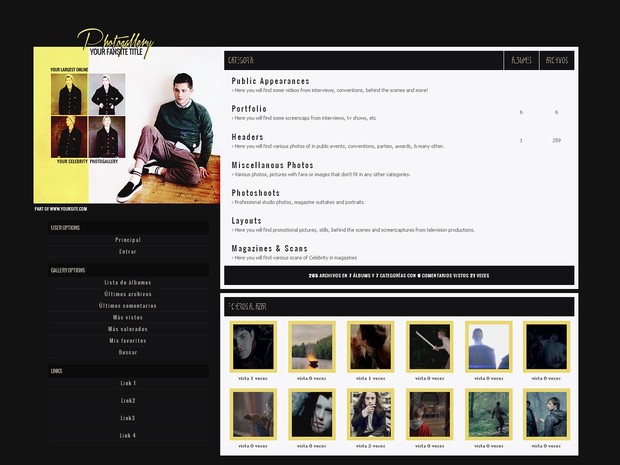Open thumbnail of person running in forest
This screenshot has width=620, height=465.
488,414
